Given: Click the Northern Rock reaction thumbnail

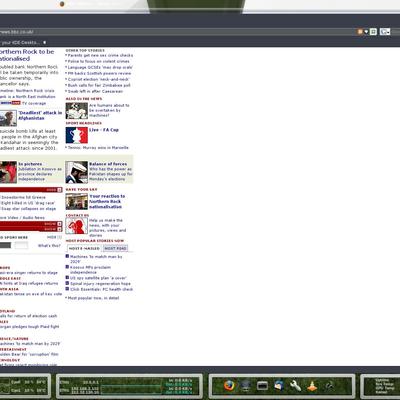Looking at the screenshot, I should click(77, 201).
